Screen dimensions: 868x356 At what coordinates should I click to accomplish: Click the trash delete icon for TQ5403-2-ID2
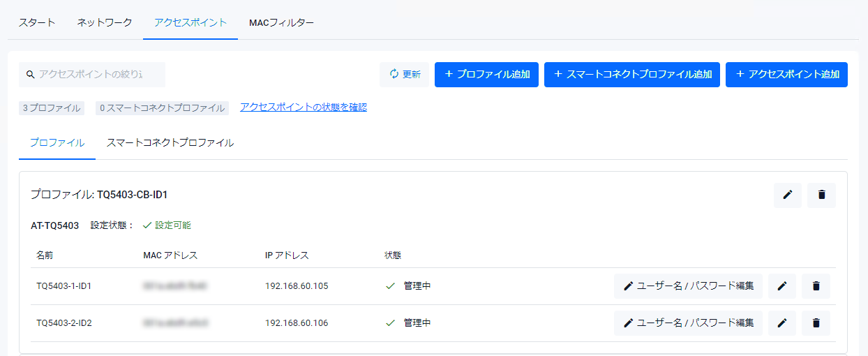816,323
